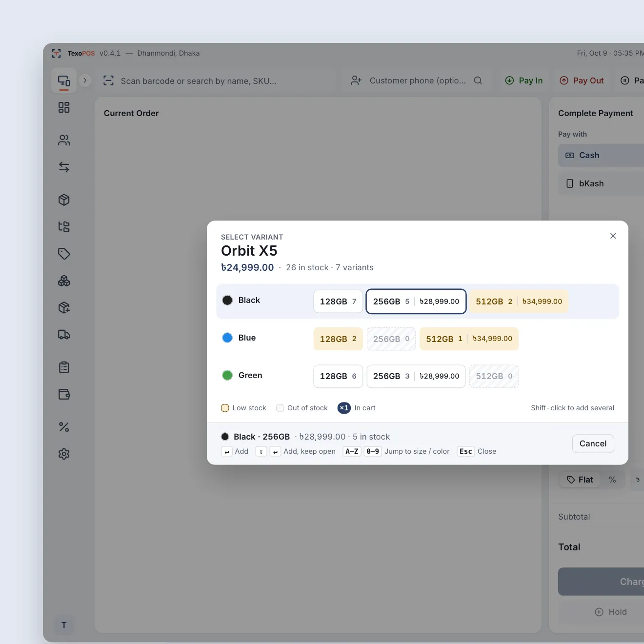The width and height of the screenshot is (644, 644).
Task: Click the Cancel button in variant dialog
Action: (x=593, y=443)
